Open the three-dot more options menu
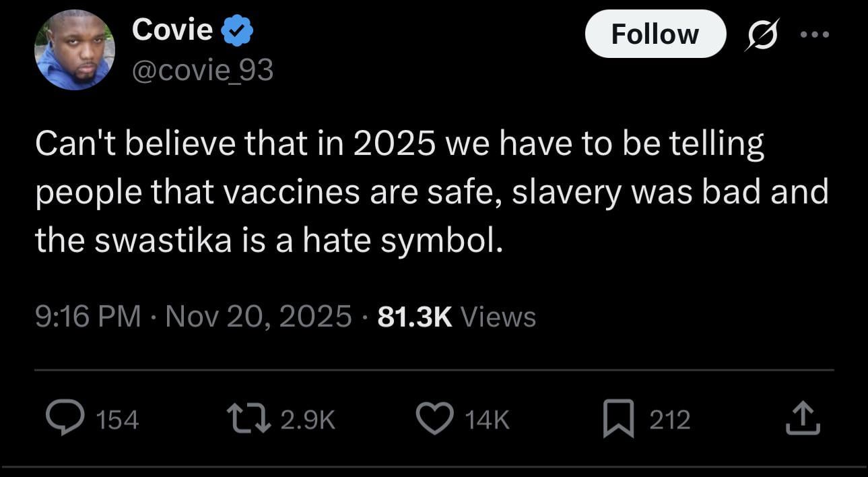This screenshot has width=868, height=477. tap(816, 34)
